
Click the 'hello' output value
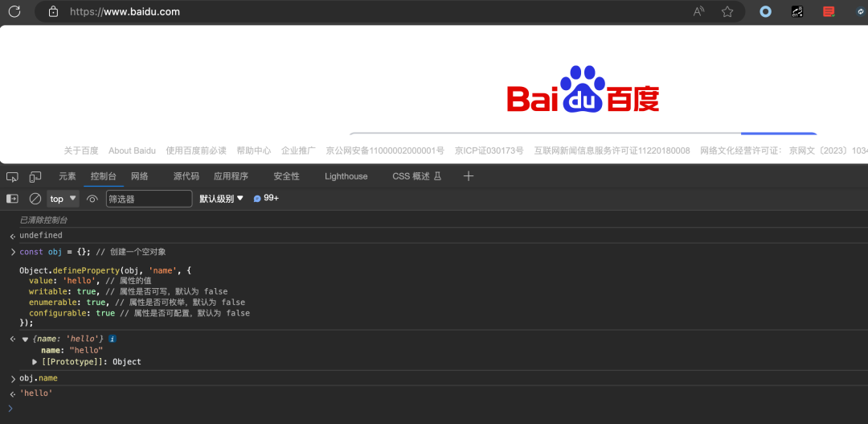pyautogui.click(x=36, y=393)
